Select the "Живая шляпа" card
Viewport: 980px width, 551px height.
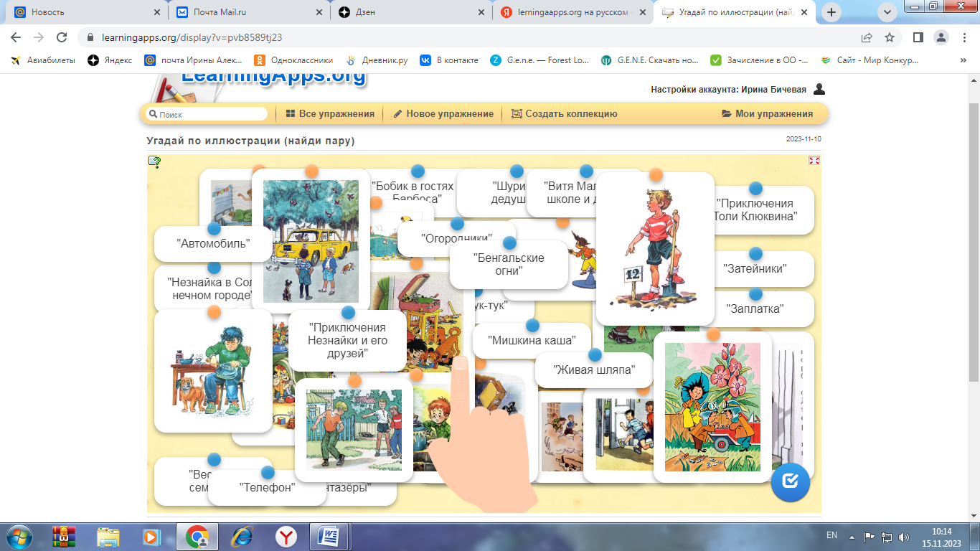click(x=594, y=369)
